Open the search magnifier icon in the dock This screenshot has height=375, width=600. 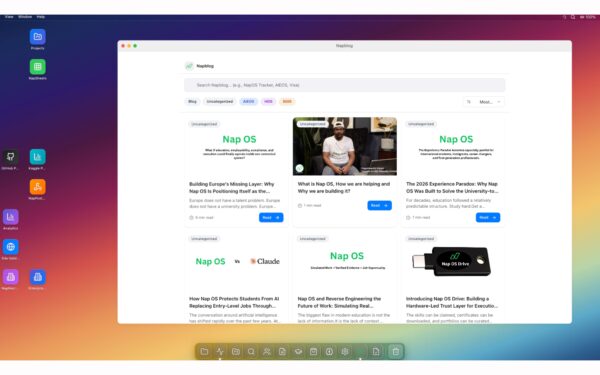point(251,351)
